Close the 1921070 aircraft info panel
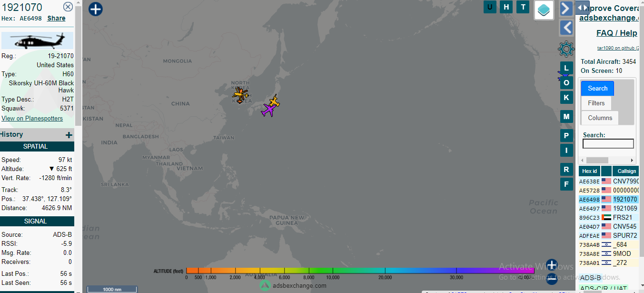Screen dimensions: 644x293 click(x=68, y=7)
